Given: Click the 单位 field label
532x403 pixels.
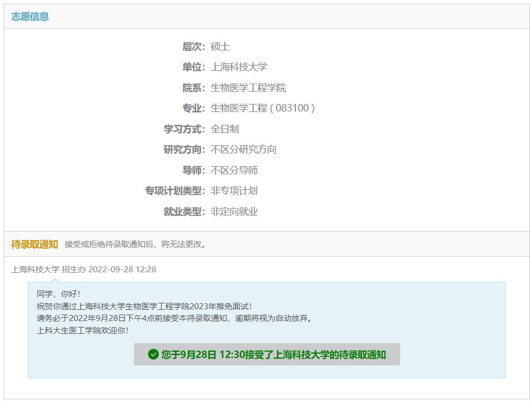Looking at the screenshot, I should pyautogui.click(x=194, y=67).
